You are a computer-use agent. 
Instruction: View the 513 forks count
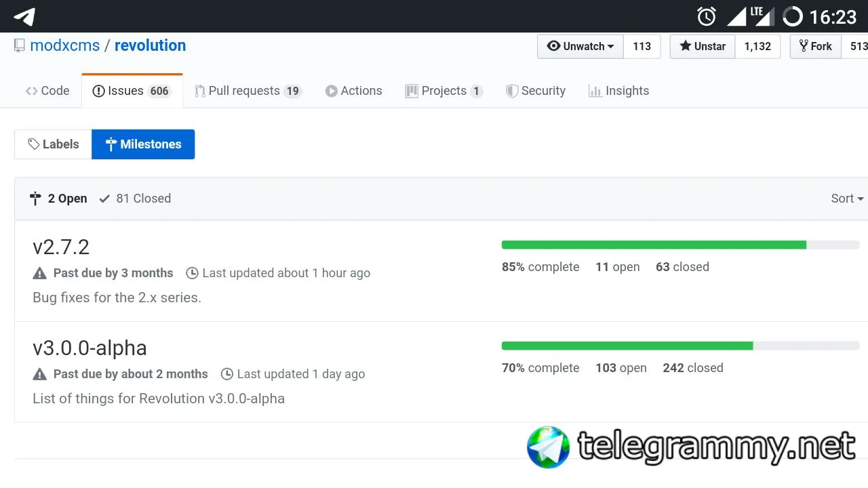point(856,46)
